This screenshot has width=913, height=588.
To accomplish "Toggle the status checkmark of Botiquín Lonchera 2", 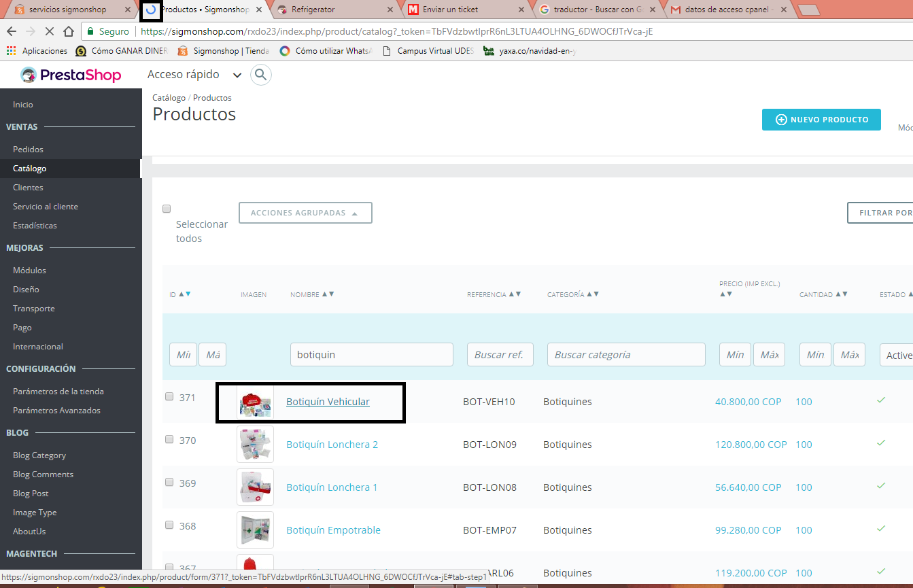I will point(881,443).
